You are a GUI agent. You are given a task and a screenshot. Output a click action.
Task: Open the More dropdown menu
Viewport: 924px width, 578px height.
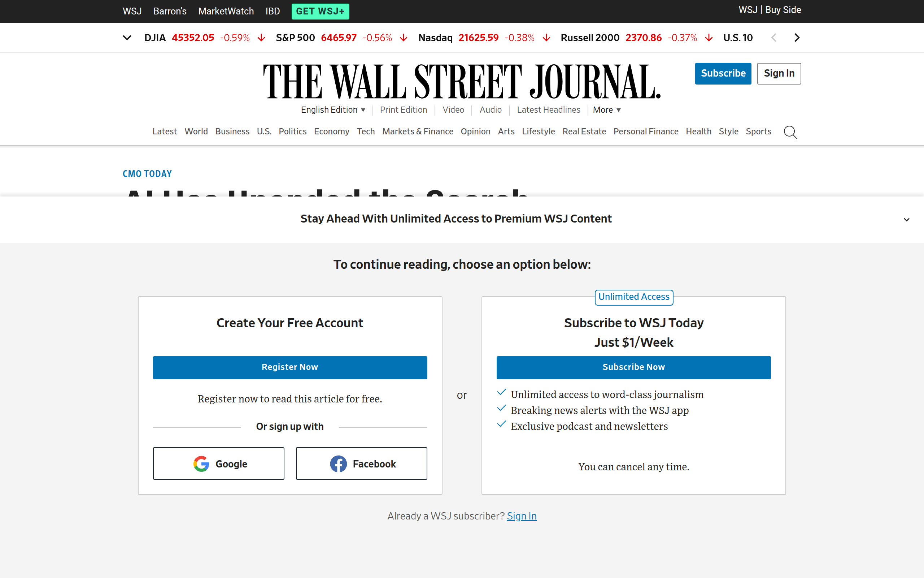607,110
